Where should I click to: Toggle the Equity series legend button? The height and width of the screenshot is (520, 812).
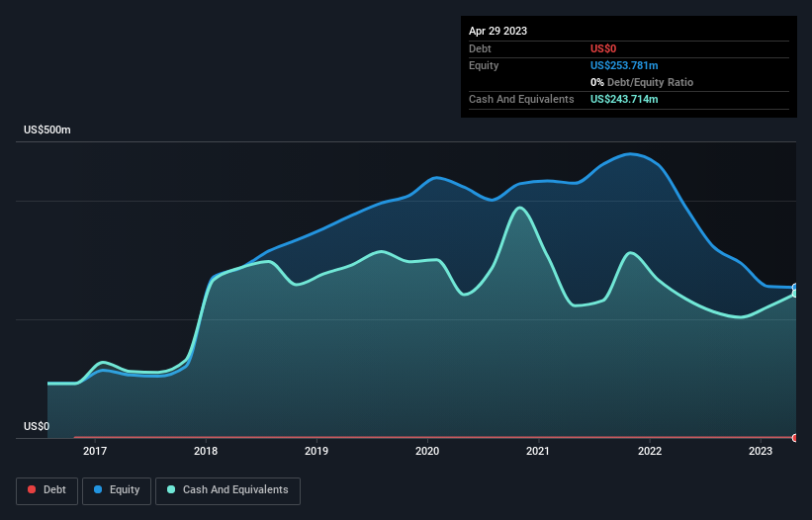117,490
